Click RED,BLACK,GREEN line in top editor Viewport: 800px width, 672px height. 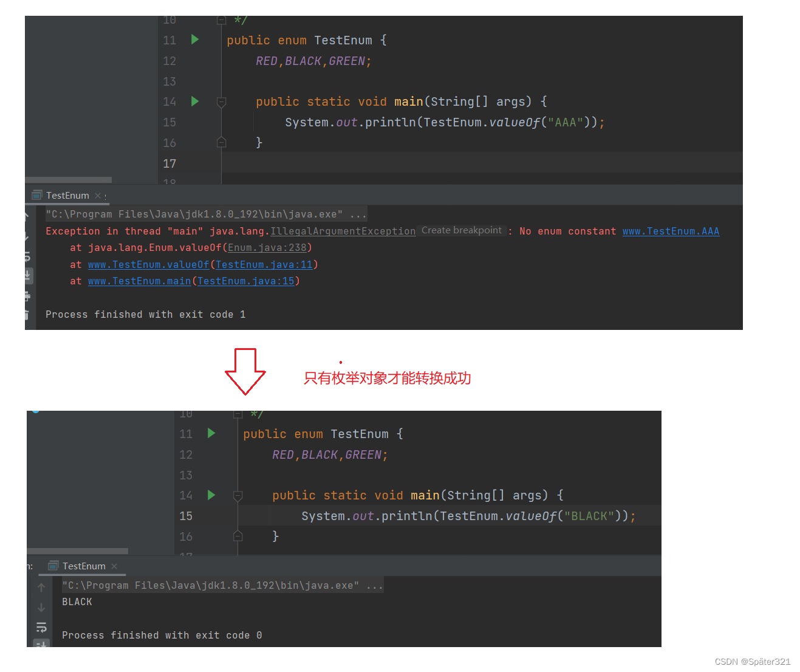click(313, 61)
